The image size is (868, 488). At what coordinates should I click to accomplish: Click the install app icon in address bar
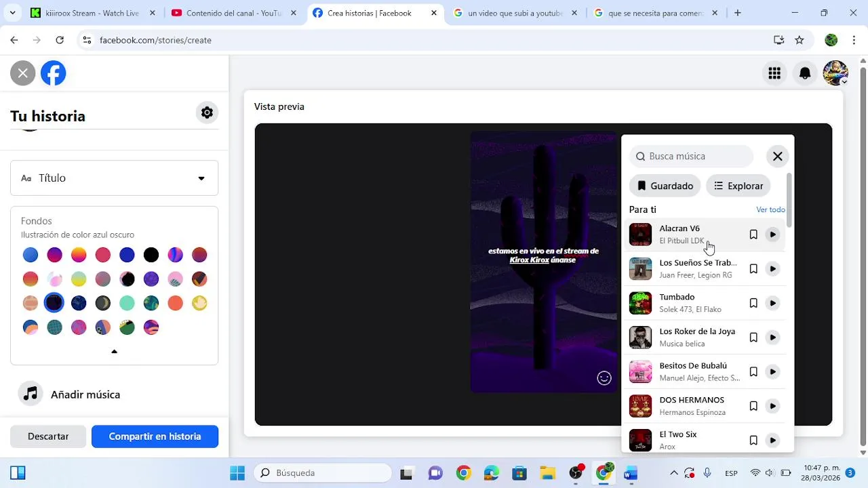(778, 40)
